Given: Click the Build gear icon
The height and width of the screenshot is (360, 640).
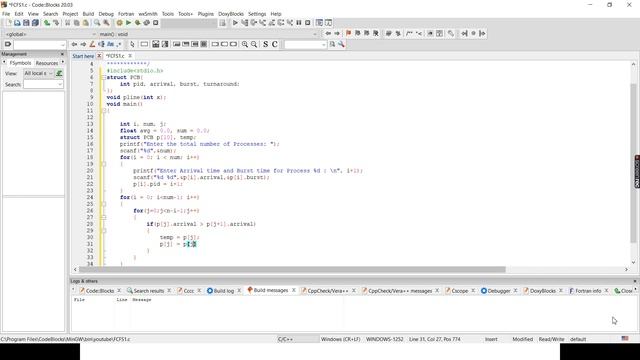Looking at the screenshot, I should pos(119,23).
